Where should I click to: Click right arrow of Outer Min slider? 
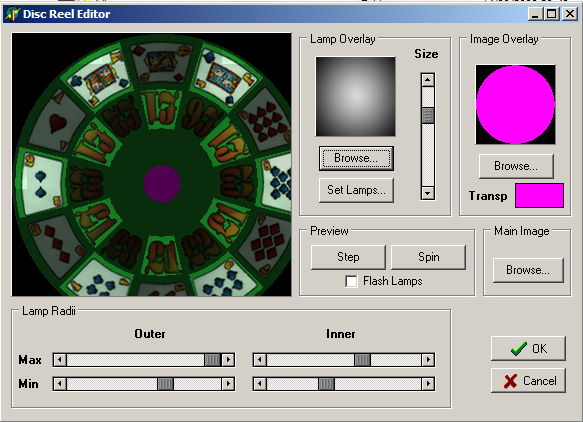click(x=228, y=384)
